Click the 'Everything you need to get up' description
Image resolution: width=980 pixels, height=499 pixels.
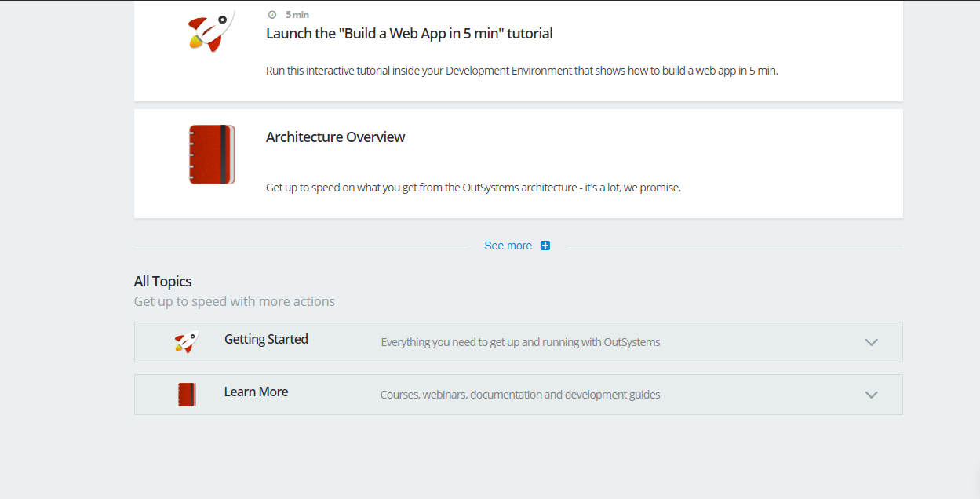[x=520, y=342]
